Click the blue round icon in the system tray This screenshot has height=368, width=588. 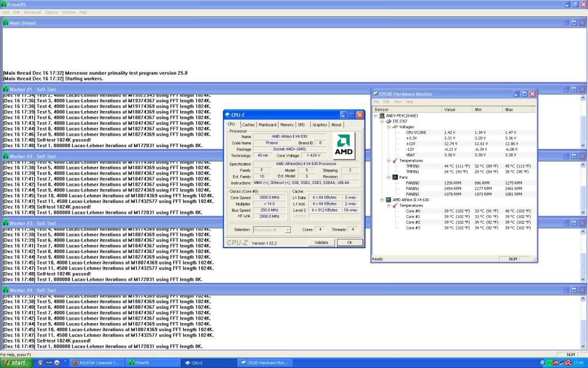(x=543, y=363)
